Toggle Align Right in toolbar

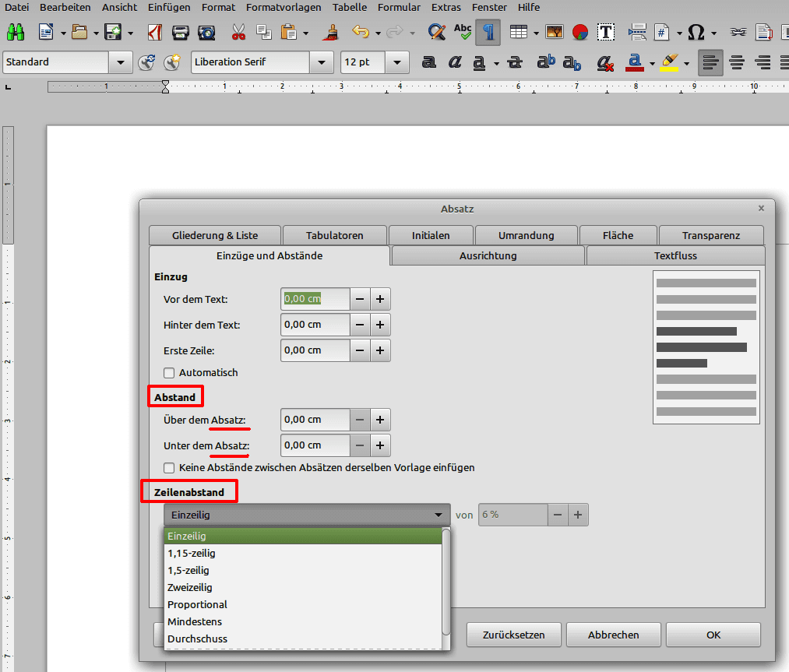pos(763,62)
